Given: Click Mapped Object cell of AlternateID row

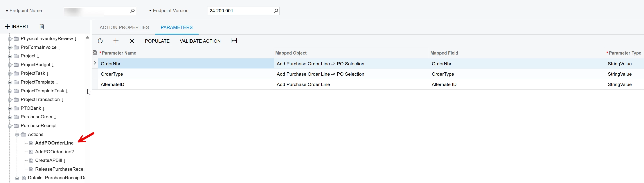Looking at the screenshot, I should [351, 84].
